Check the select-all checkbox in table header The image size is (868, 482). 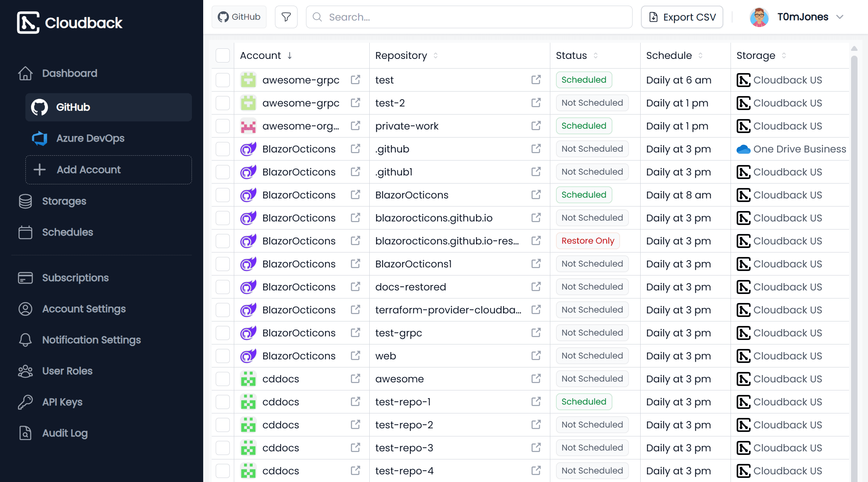[223, 55]
